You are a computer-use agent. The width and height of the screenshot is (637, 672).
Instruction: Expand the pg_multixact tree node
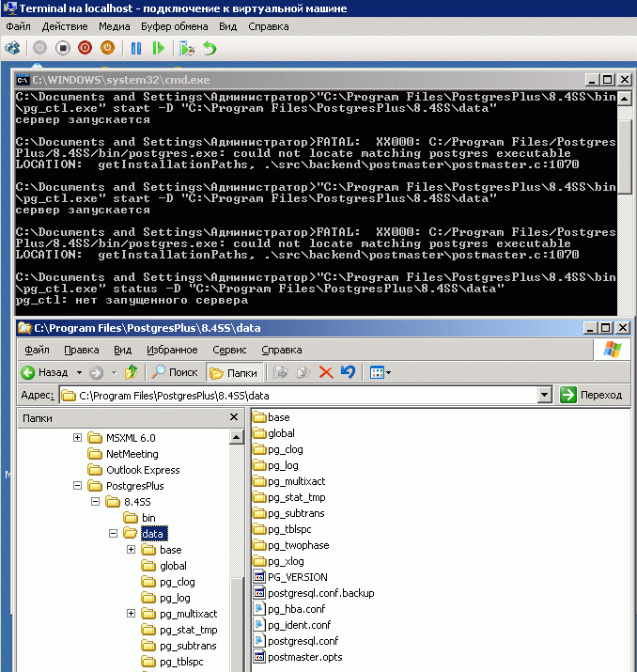pyautogui.click(x=132, y=614)
